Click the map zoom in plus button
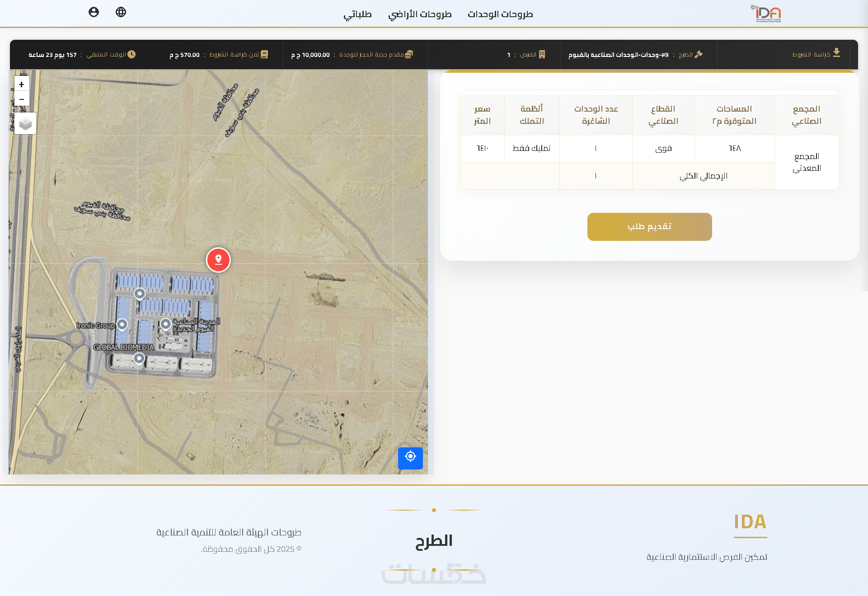 click(21, 84)
